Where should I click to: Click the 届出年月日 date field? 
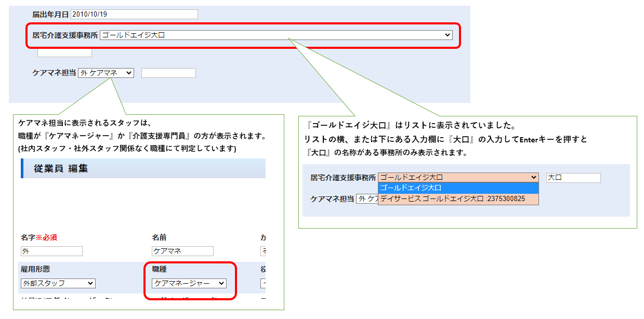point(134,14)
